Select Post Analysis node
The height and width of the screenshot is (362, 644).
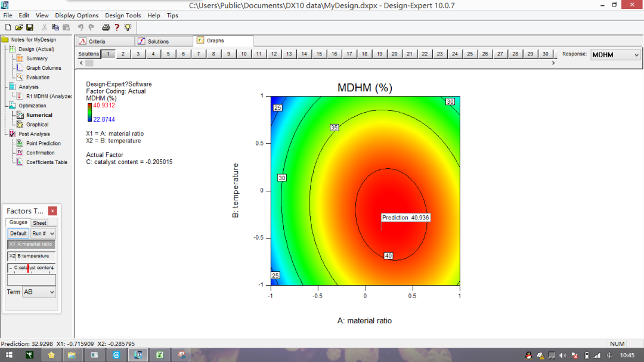point(34,134)
